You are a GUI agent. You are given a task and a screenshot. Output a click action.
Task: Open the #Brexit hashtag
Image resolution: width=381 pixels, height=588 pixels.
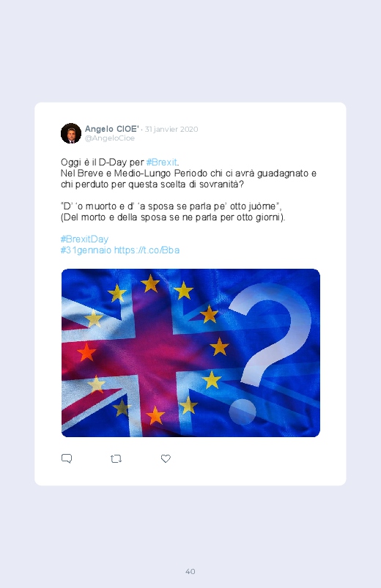[x=161, y=163]
